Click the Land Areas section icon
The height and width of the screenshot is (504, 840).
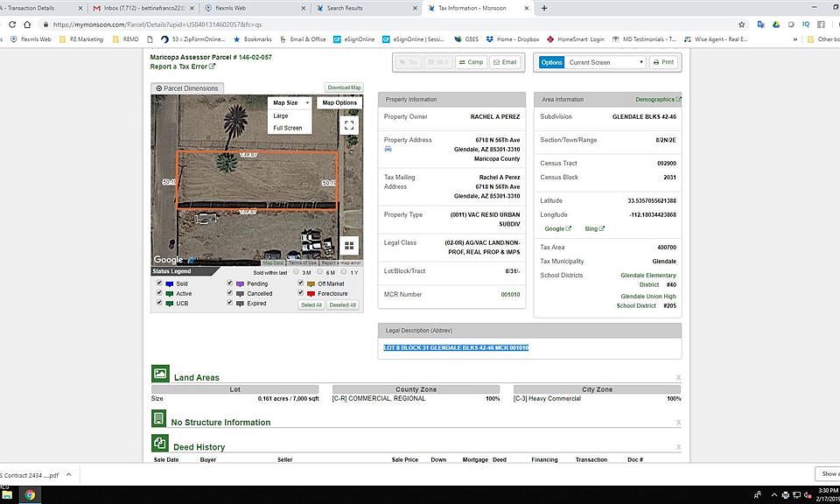(160, 374)
